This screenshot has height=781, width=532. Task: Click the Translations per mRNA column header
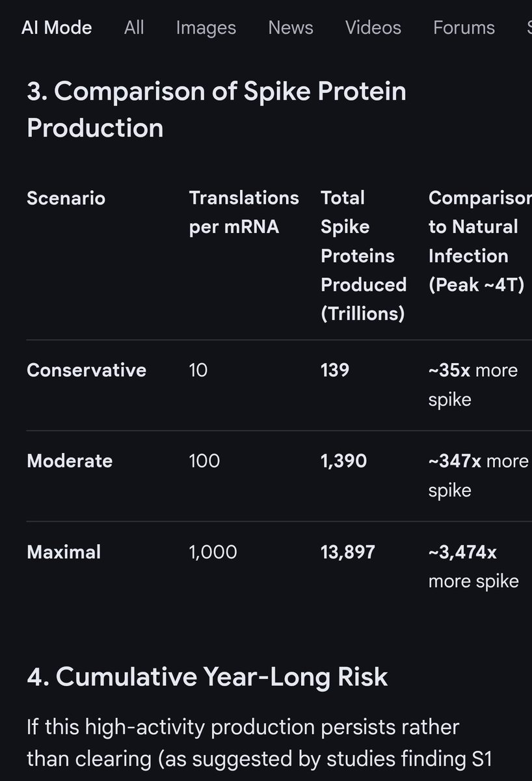(x=244, y=212)
